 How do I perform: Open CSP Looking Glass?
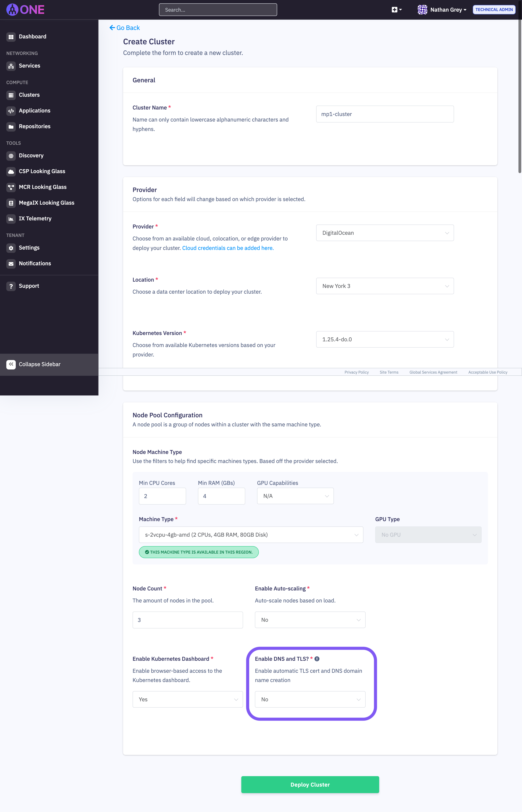pos(42,171)
